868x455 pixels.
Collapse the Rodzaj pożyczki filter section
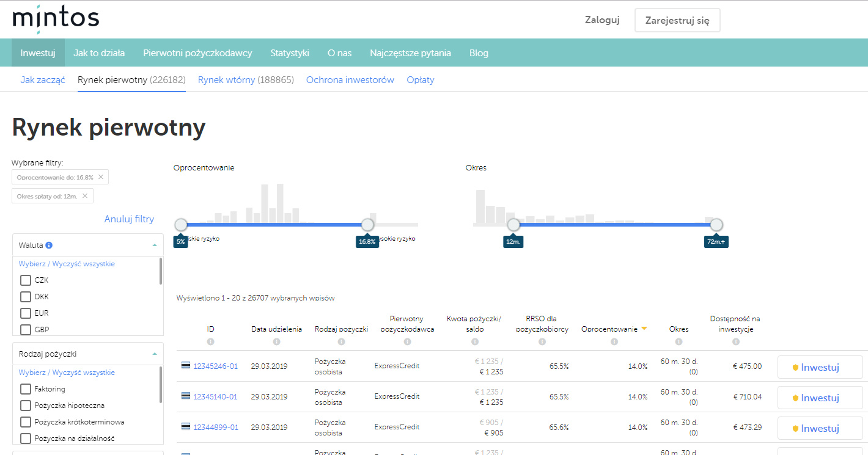[x=154, y=354]
